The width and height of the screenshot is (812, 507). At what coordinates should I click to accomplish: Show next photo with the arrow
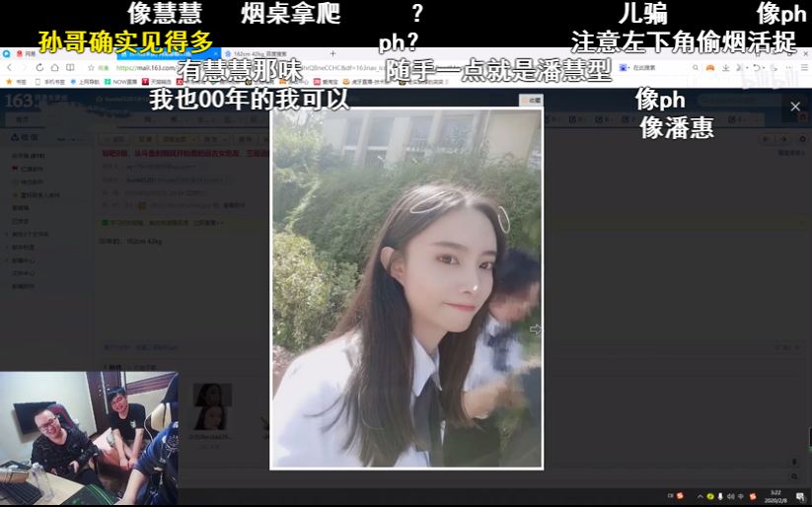(536, 329)
